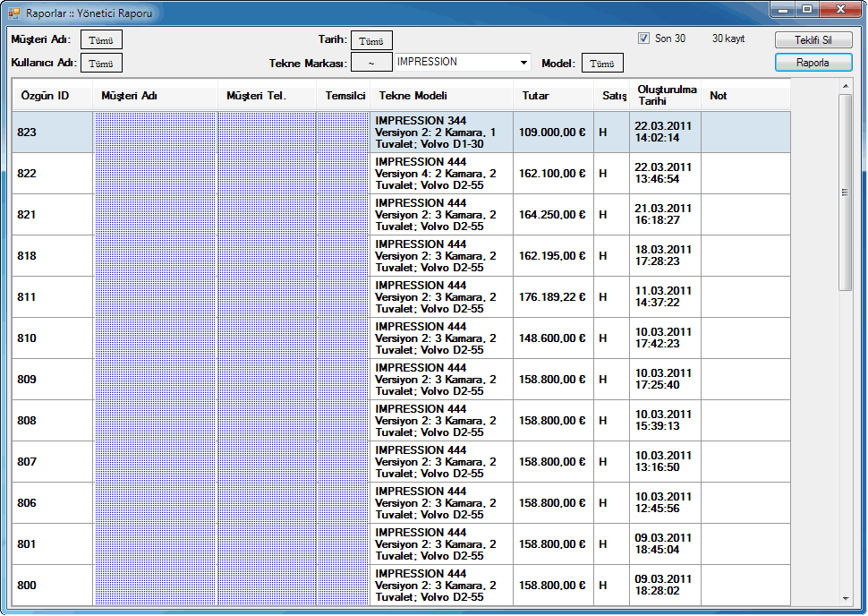Image resolution: width=868 pixels, height=616 pixels.
Task: Maximize the Yönetici Raporu window
Action: point(807,10)
